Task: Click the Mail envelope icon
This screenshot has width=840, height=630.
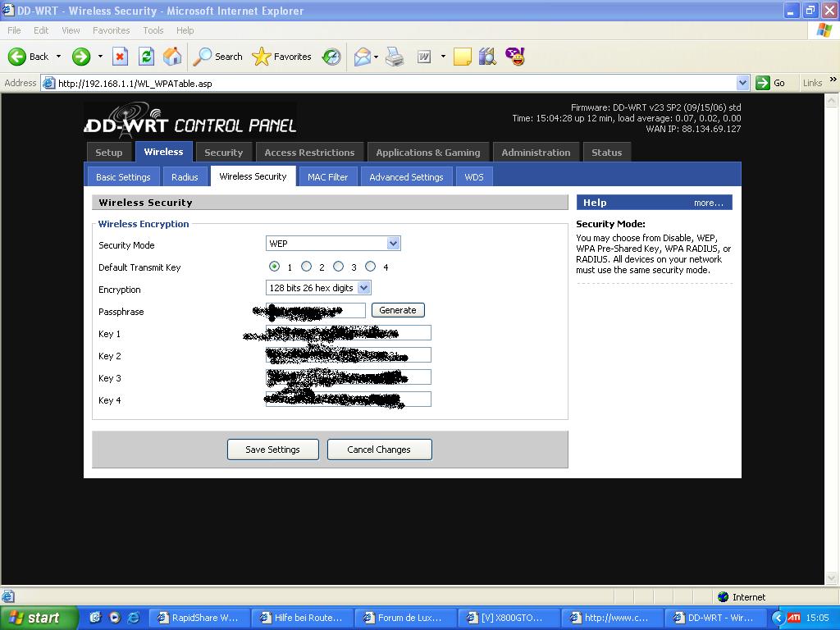Action: (363, 57)
